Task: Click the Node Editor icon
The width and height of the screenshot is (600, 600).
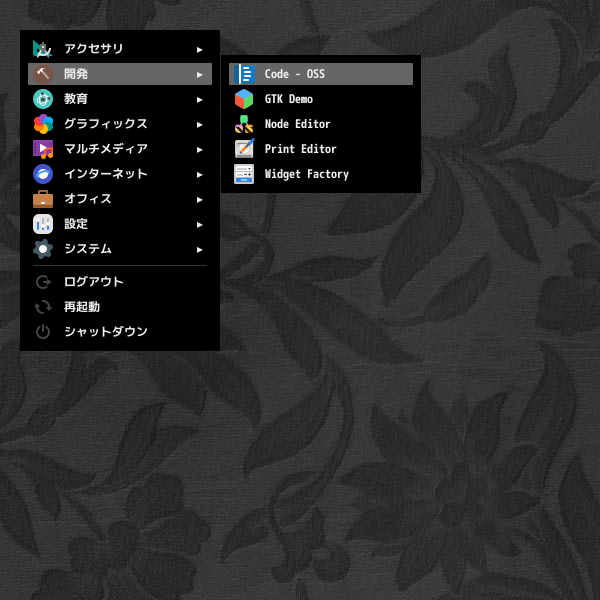Action: click(x=244, y=124)
